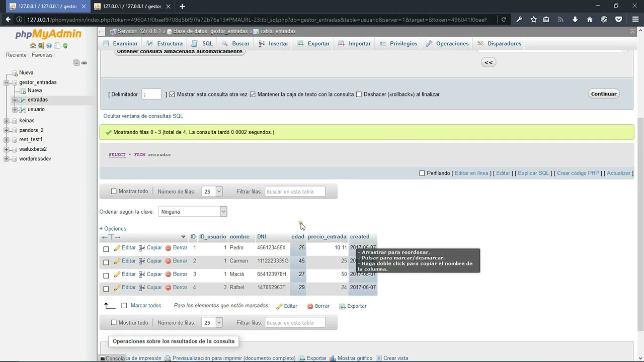The width and height of the screenshot is (644, 362).
Task: Click the log out icon under phpMyAdmin logo
Action: point(41,46)
